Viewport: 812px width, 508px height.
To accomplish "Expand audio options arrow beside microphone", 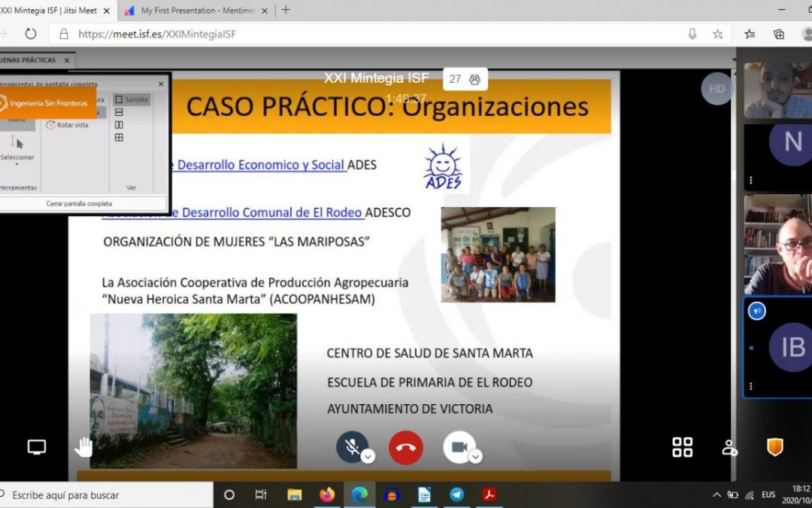I will click(368, 456).
